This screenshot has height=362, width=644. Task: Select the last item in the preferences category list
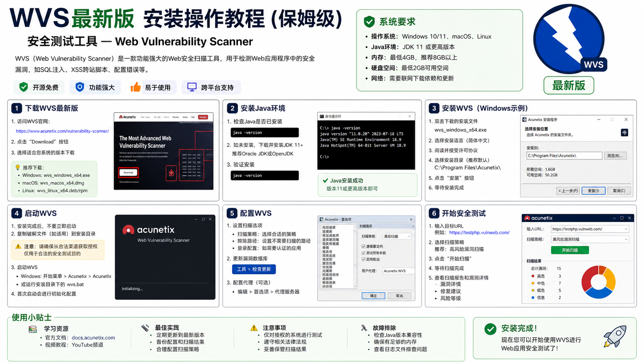pos(327,286)
